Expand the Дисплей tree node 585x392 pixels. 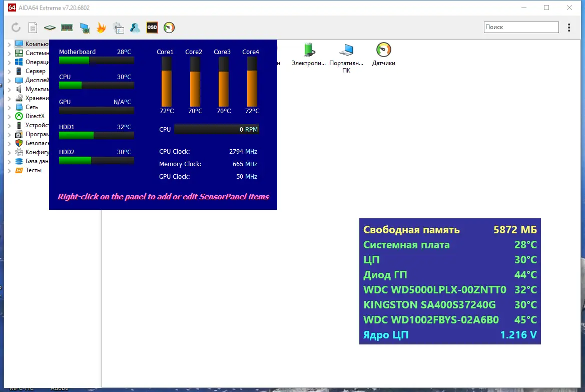point(10,80)
